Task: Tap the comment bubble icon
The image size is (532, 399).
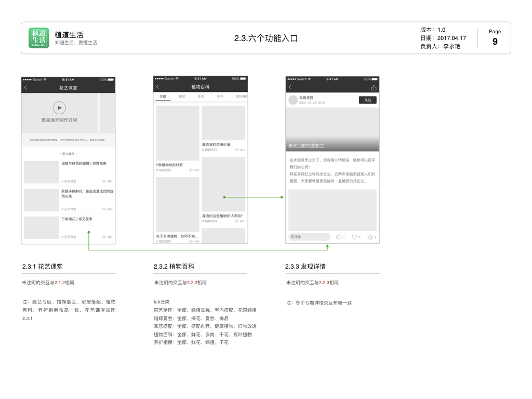Action: click(x=339, y=237)
